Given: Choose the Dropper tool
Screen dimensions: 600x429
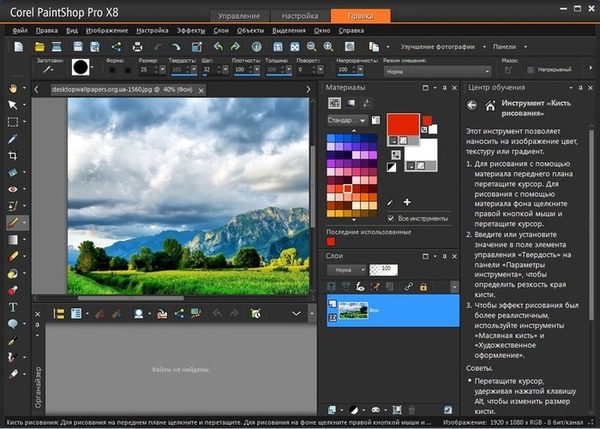Looking at the screenshot, I should 13,138.
